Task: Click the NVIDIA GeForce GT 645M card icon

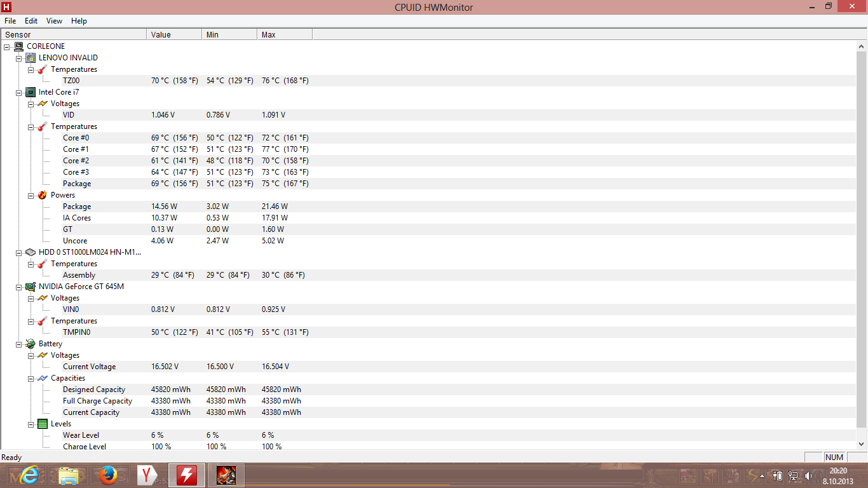Action: (31, 287)
